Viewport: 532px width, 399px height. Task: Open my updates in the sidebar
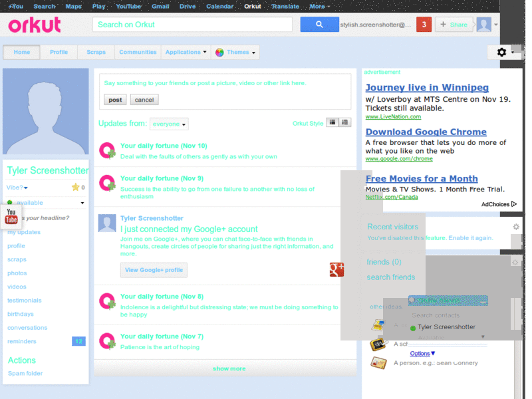coord(24,232)
